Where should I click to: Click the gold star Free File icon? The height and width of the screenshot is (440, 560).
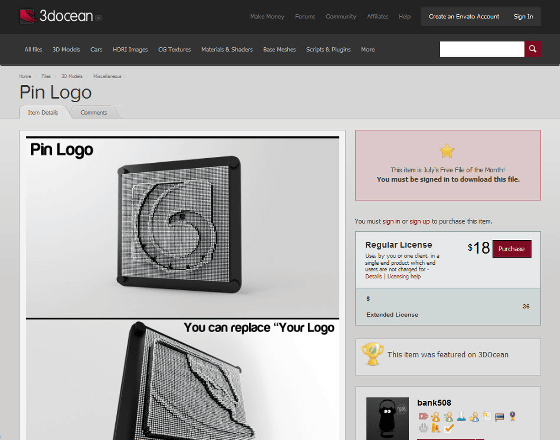pos(447,151)
